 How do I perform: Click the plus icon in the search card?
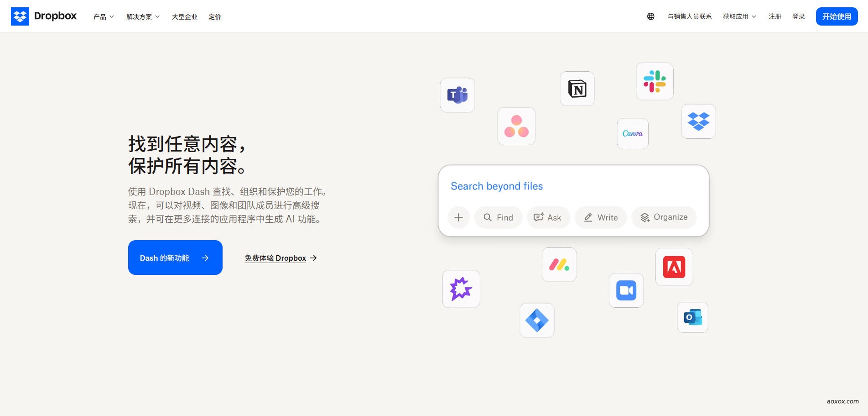click(x=458, y=217)
